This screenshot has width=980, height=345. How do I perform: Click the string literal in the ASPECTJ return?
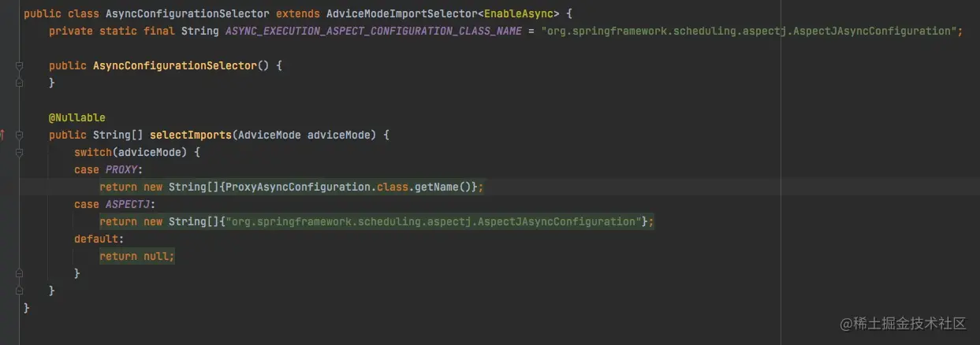click(x=434, y=221)
